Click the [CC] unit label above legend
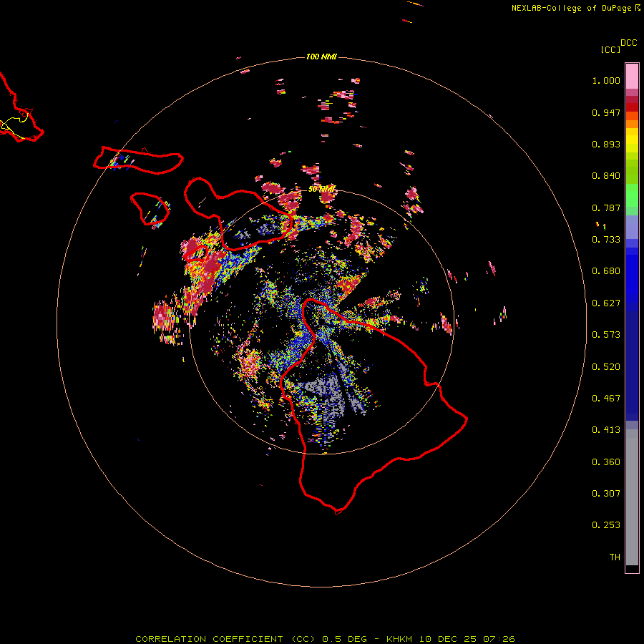The image size is (644, 644). point(611,49)
